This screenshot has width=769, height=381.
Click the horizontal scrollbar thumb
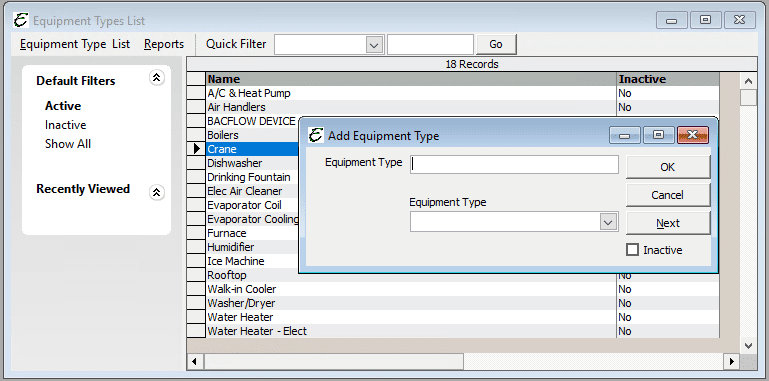[333, 362]
